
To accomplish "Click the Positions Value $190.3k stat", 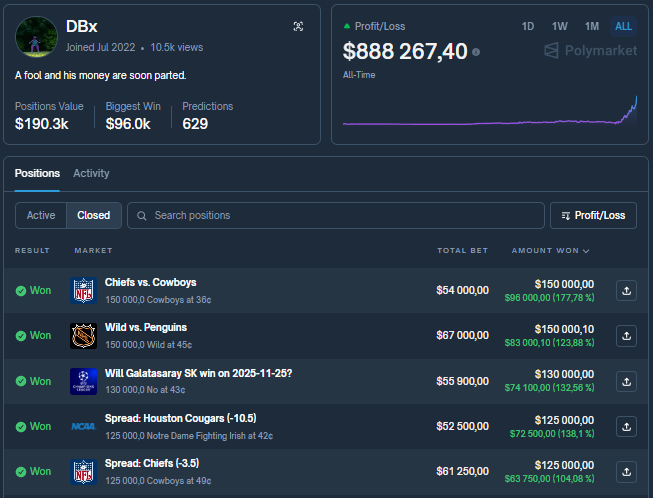I will 49,116.
